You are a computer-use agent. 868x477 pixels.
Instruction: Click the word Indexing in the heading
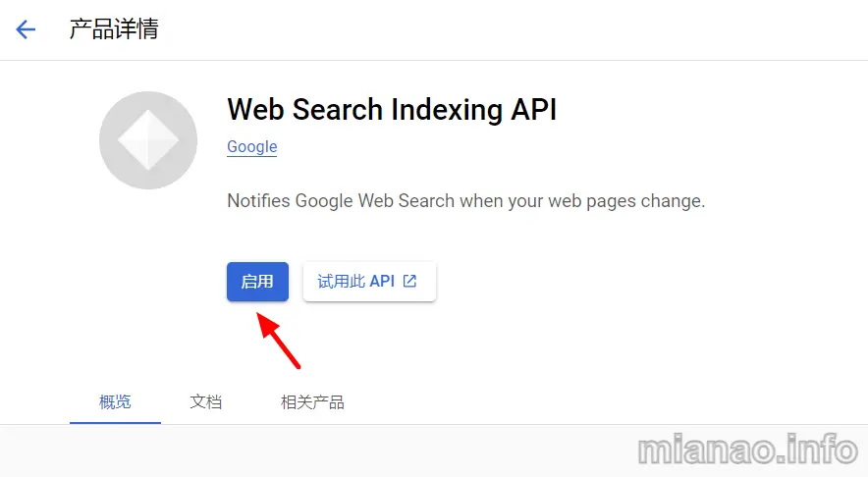tap(447, 110)
